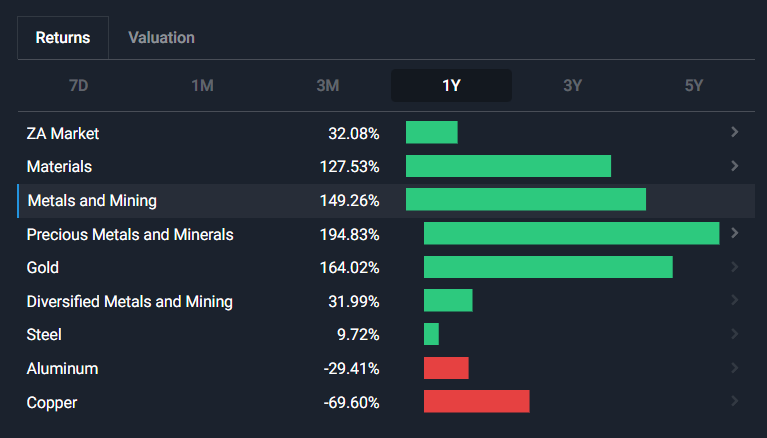Switch to the Valuation tab
Viewport: 767px width, 438px height.
click(x=161, y=38)
